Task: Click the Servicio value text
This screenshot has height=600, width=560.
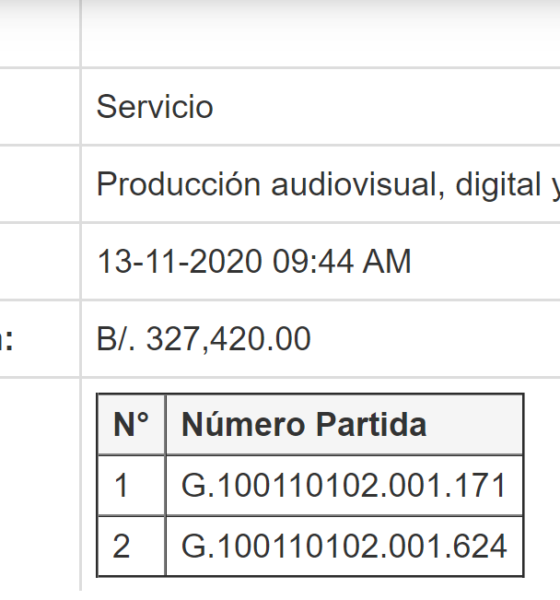Action: coord(155,107)
